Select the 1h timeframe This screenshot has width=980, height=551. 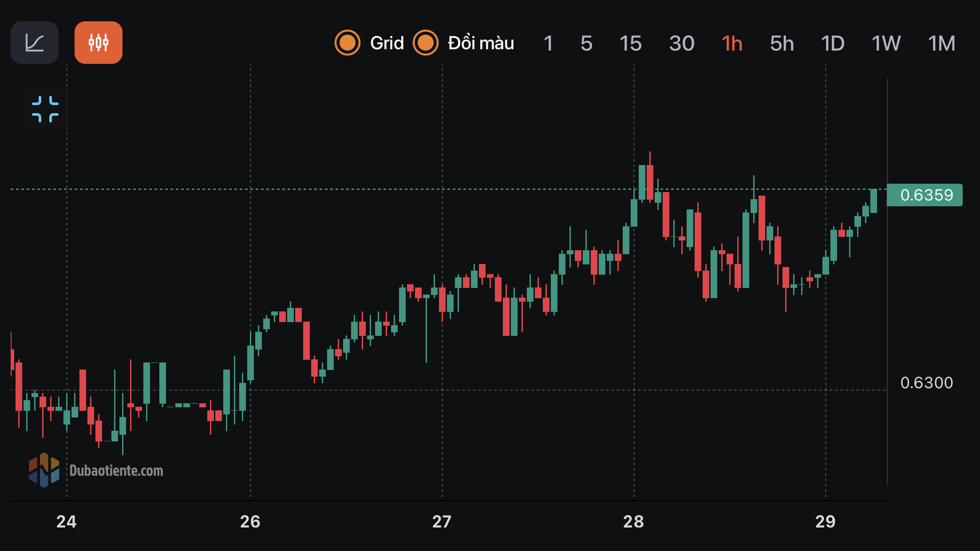(732, 43)
